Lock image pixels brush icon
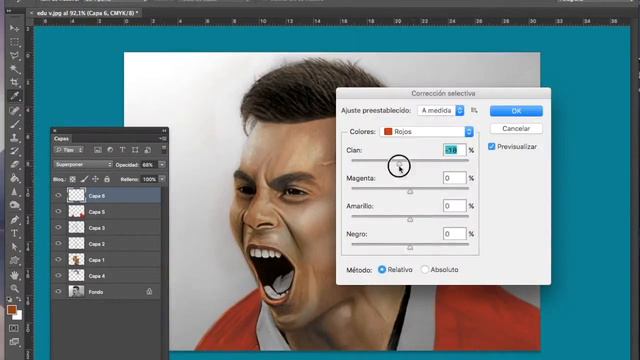The image size is (640, 360). pos(84,179)
